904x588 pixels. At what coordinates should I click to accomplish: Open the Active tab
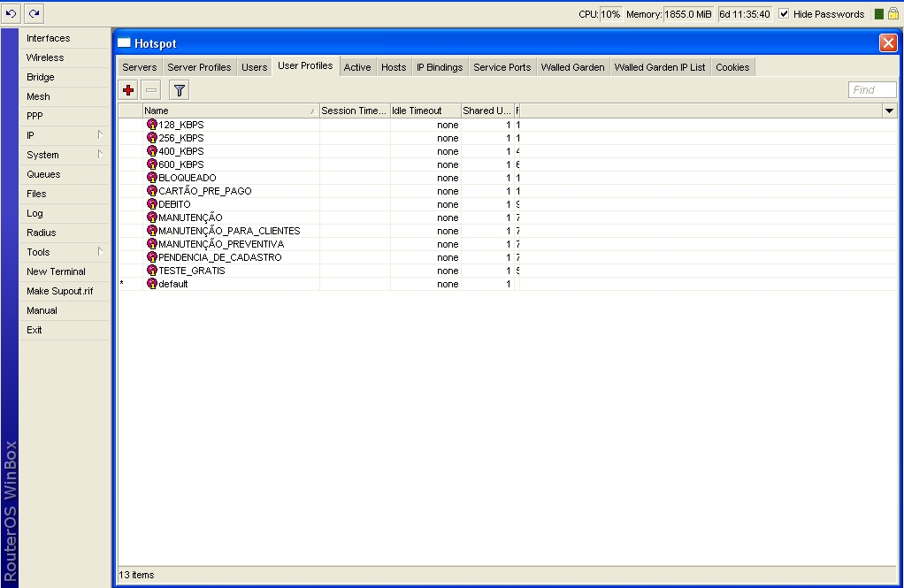(357, 67)
